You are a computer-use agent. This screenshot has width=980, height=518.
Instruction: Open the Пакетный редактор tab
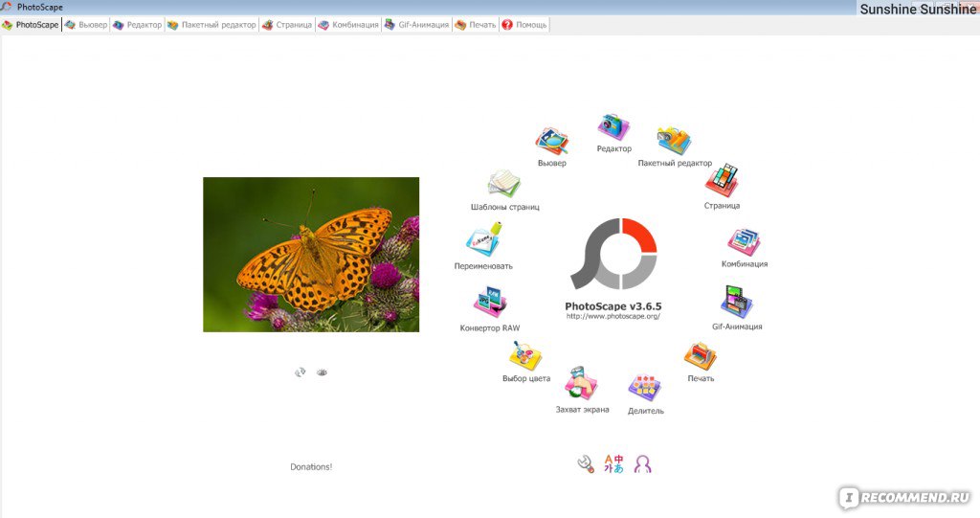(x=212, y=25)
